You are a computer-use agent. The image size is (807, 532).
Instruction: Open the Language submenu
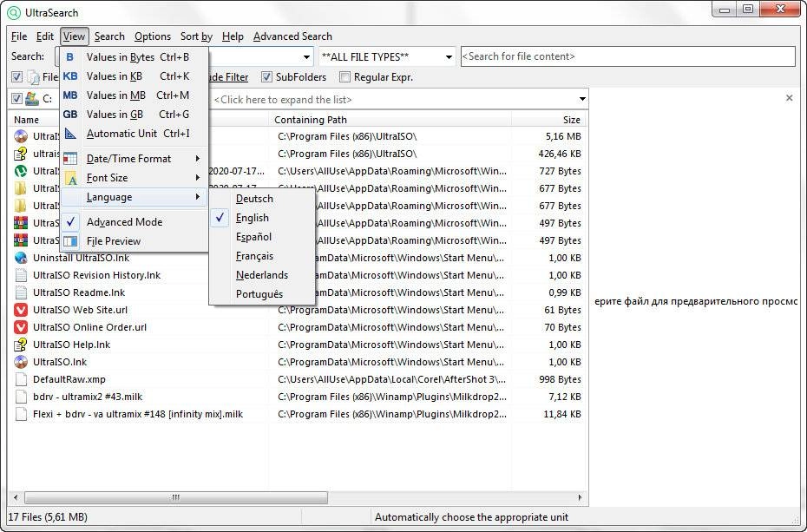coord(134,197)
